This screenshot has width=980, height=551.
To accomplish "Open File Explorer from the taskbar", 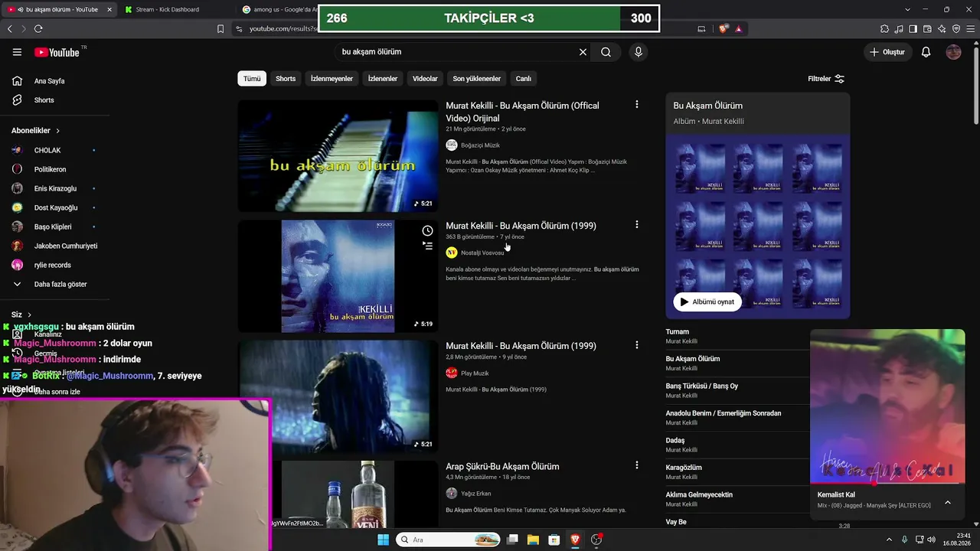I will pyautogui.click(x=532, y=540).
